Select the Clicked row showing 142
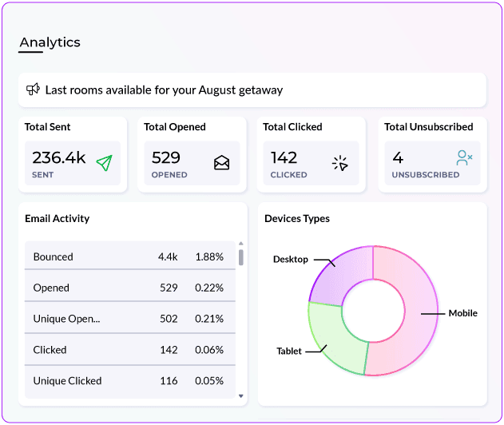Viewport: 504px width, 425px height. (130, 349)
